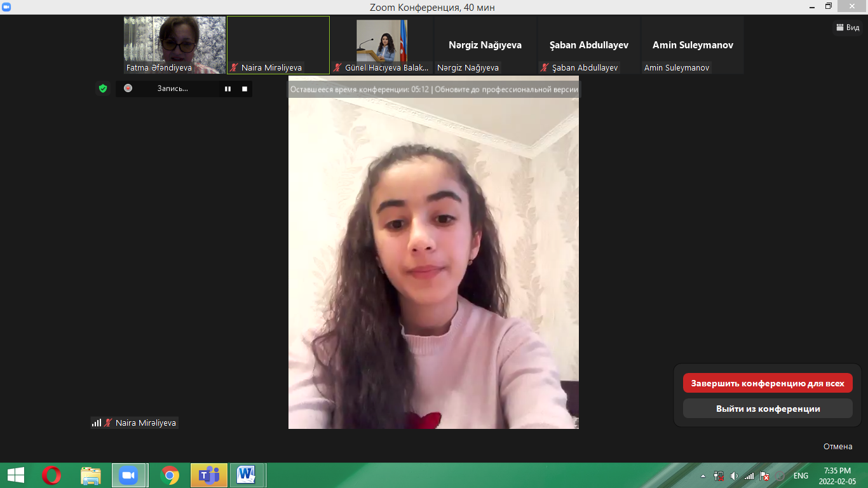
Task: Show hidden system tray icons
Action: point(703,476)
